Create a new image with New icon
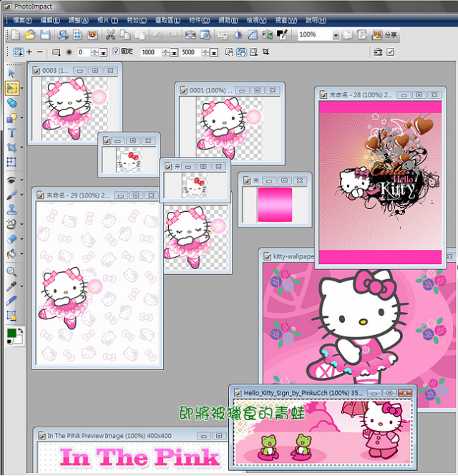The image size is (458, 476). (16, 35)
